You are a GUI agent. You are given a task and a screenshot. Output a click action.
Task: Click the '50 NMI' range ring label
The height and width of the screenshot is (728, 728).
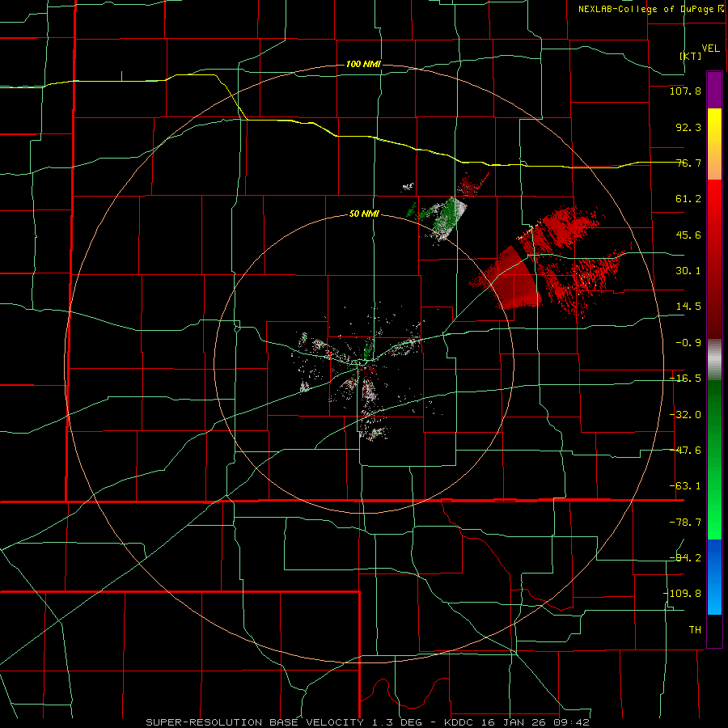pos(364,214)
